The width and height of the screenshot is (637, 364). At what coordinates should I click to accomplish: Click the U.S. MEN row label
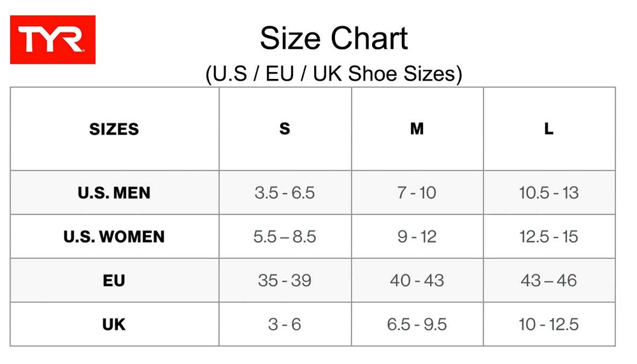coord(114,192)
